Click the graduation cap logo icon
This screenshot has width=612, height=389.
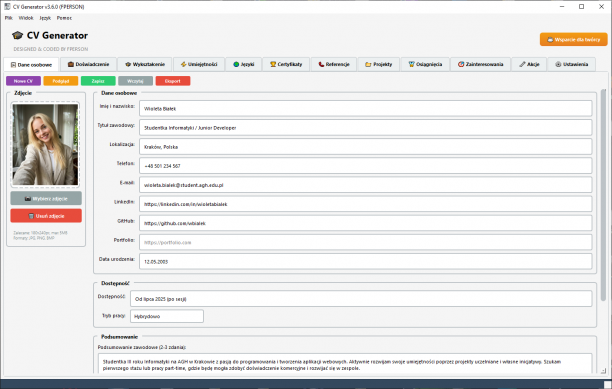(17, 36)
